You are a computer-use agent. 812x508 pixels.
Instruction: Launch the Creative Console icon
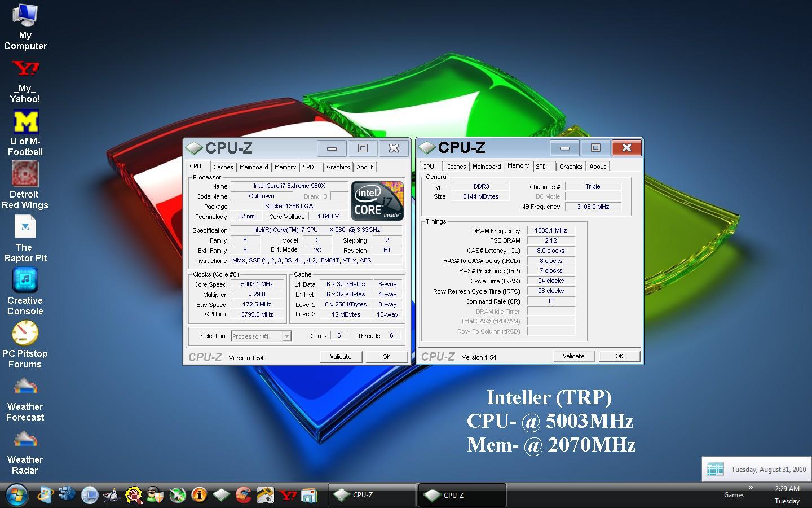coord(25,292)
